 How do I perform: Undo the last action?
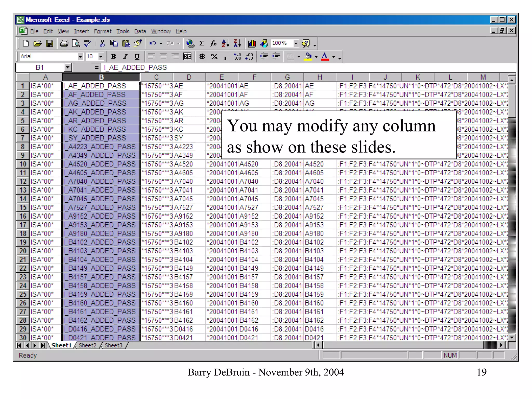click(152, 43)
